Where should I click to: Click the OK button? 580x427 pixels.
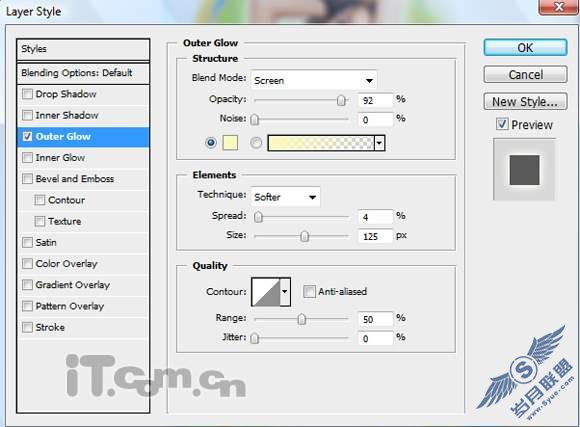[525, 48]
